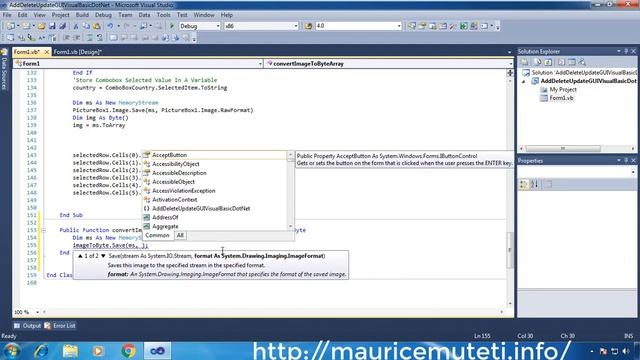Click Alphabetical sort icon in Properties panel
The image size is (640, 360).
534,184
